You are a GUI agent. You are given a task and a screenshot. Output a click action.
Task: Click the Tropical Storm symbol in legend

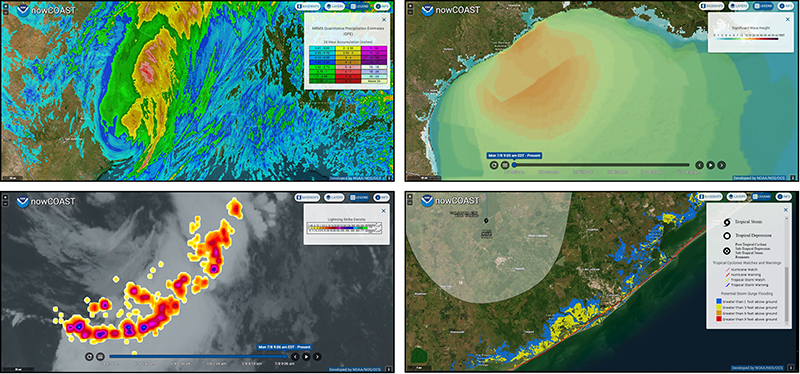(728, 222)
